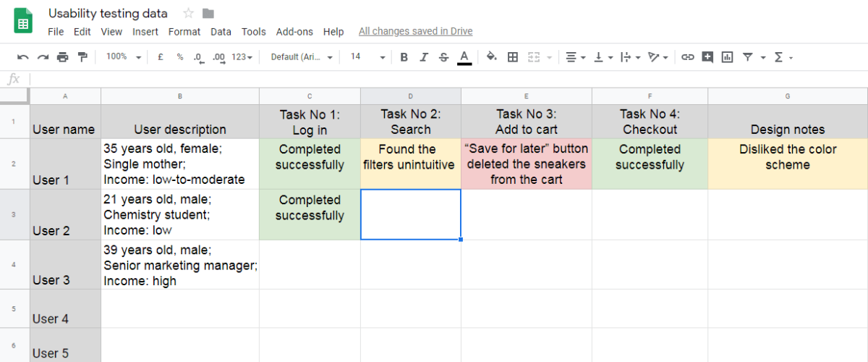The width and height of the screenshot is (868, 362).
Task: Open the text rotation dropdown
Action: (658, 56)
